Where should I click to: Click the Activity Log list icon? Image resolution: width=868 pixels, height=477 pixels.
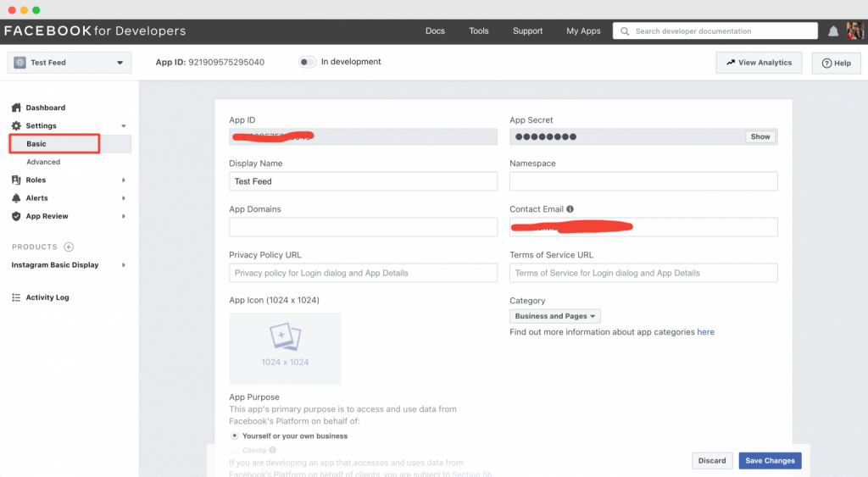[16, 297]
